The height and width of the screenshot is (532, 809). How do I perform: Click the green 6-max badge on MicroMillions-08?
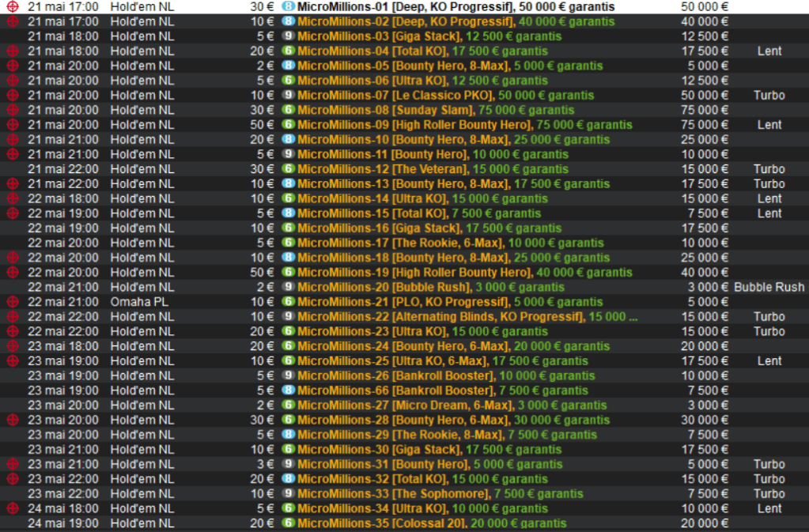click(289, 110)
